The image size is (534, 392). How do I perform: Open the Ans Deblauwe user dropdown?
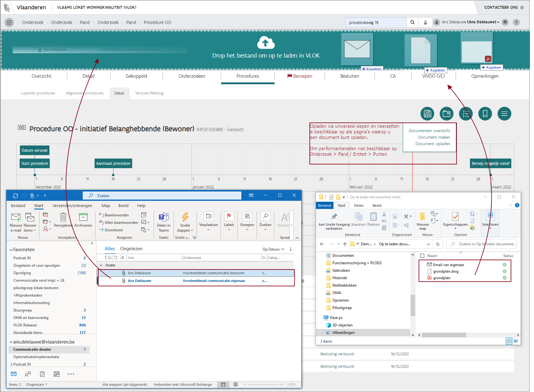pos(470,22)
